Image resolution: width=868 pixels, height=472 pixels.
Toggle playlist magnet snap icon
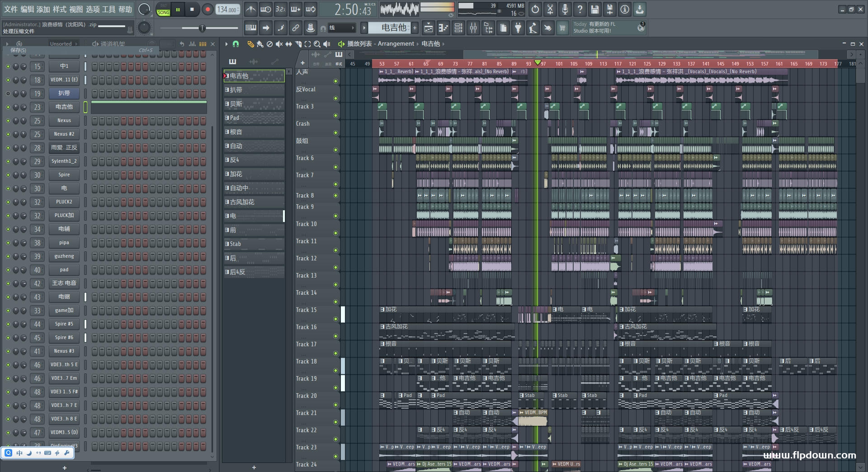236,44
